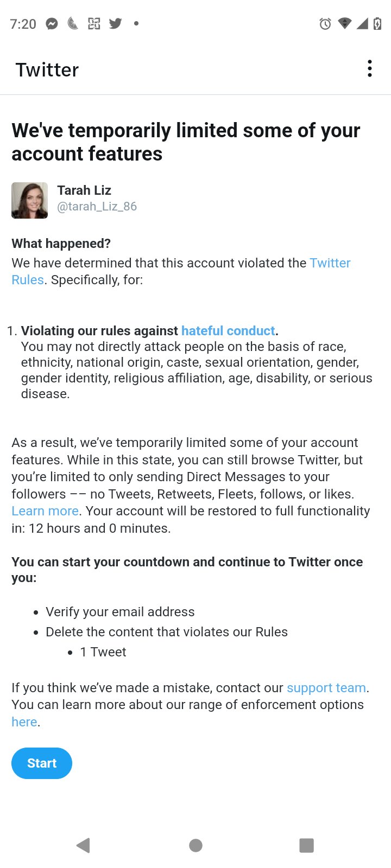The image size is (391, 868).
Task: Open the Twitter Rules link
Action: coord(330,263)
